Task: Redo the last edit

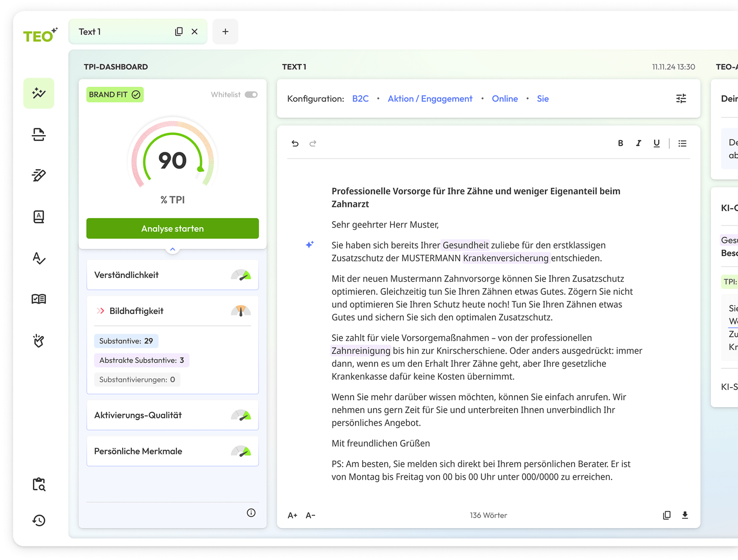Action: click(x=313, y=143)
